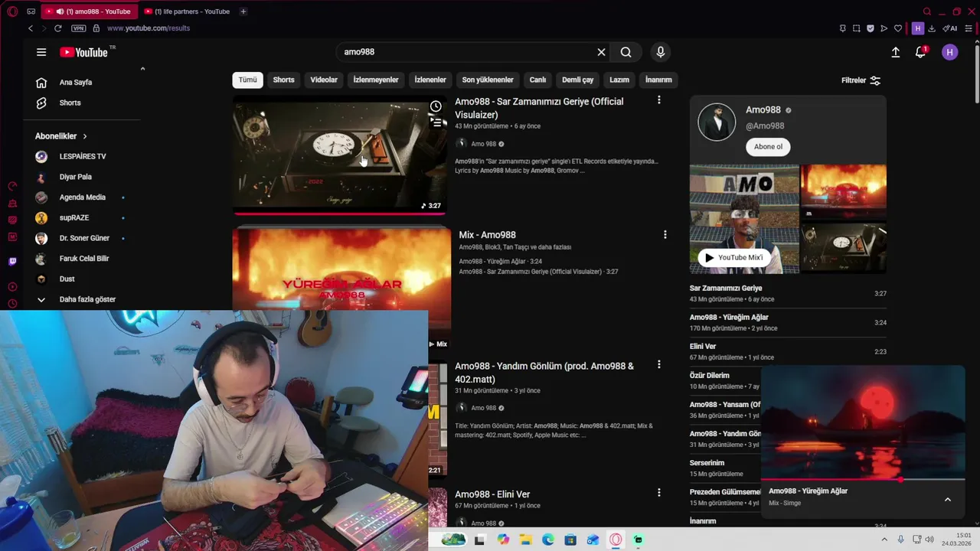Open options for Mix - Amo988
Image resolution: width=980 pixels, height=551 pixels.
pyautogui.click(x=665, y=234)
